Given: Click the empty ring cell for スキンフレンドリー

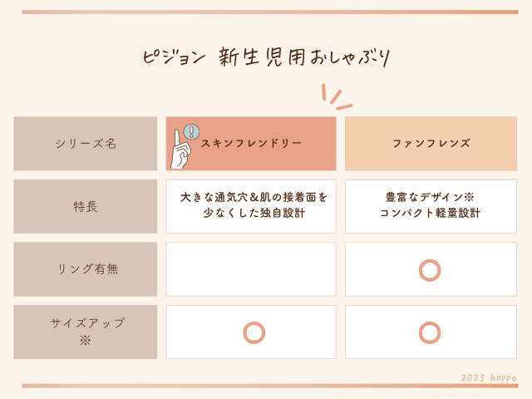Looking at the screenshot, I should [x=251, y=269].
